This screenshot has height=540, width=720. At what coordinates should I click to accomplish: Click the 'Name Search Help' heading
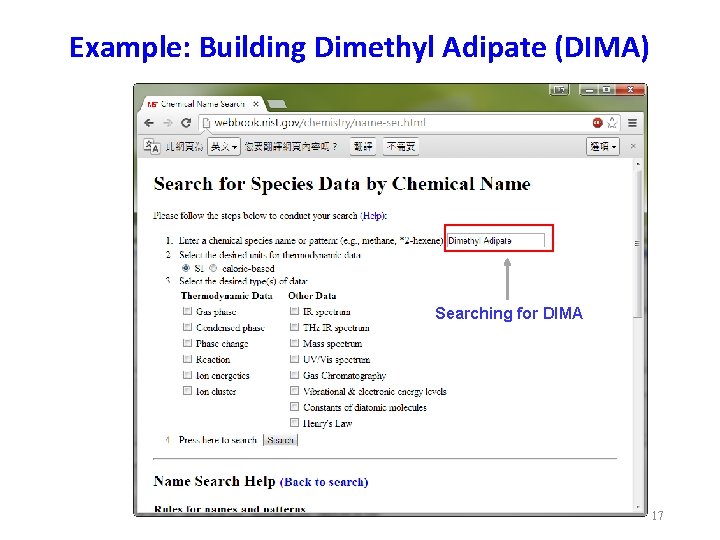click(214, 481)
